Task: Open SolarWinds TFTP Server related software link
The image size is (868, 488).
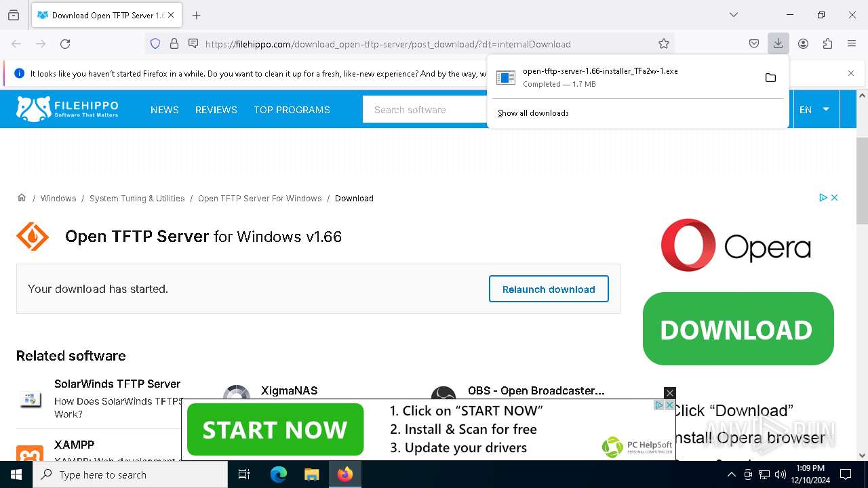Action: pyautogui.click(x=117, y=384)
